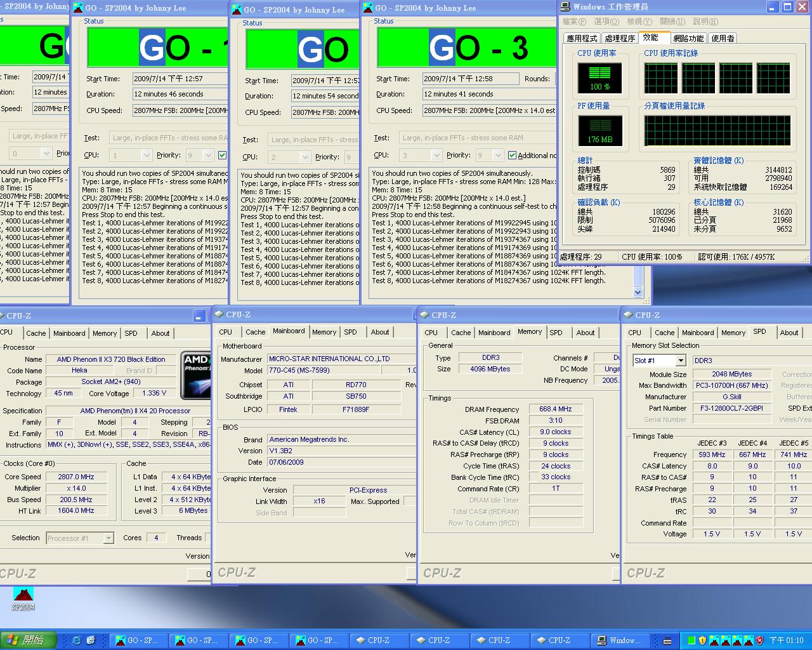Click the AMD Phenom II logo in CPU-Z
Viewport: 812px width, 650px height.
(x=196, y=375)
